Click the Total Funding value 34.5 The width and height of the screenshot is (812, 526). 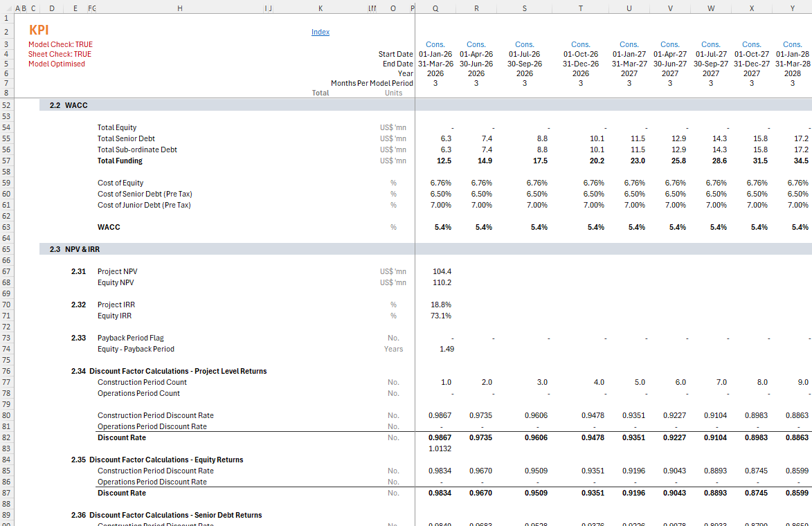pyautogui.click(x=801, y=161)
